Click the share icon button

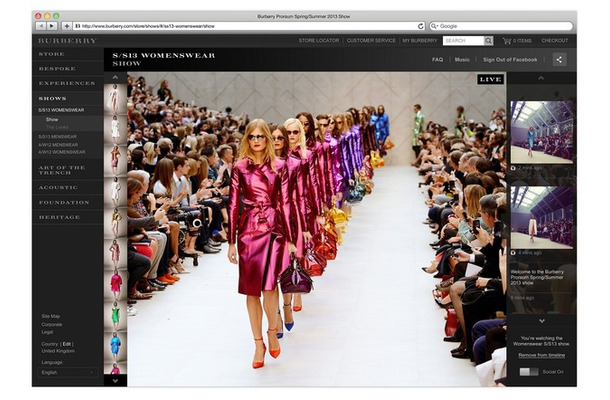click(559, 60)
